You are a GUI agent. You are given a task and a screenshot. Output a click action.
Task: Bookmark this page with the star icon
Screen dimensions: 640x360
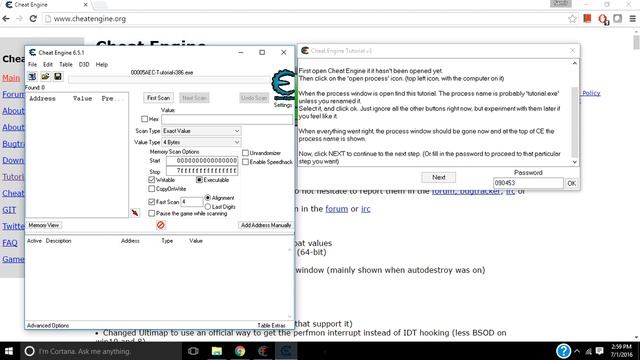click(572, 19)
